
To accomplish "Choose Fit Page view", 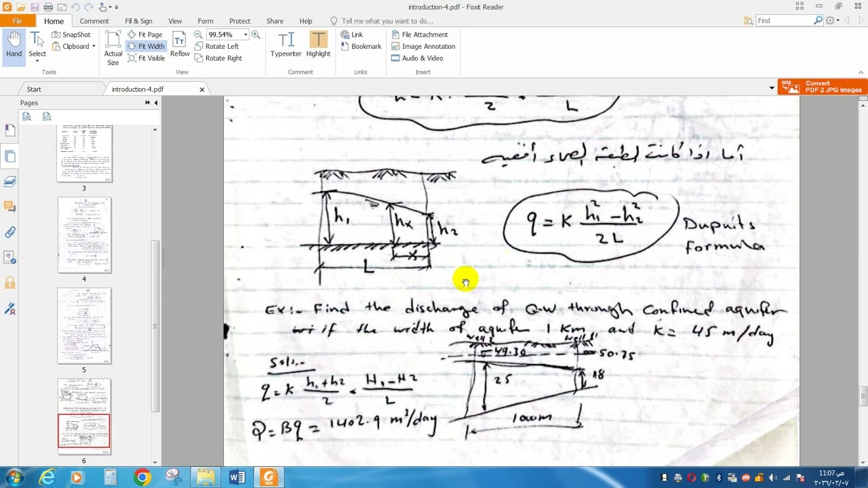I will click(145, 35).
